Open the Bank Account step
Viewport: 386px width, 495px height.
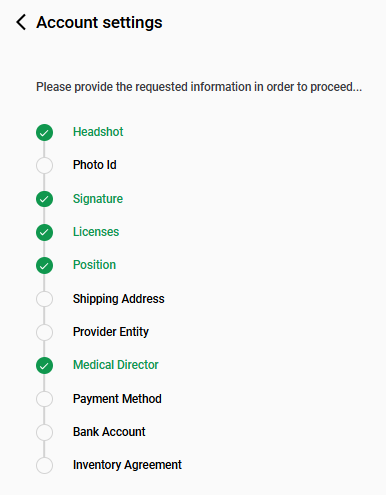(109, 432)
